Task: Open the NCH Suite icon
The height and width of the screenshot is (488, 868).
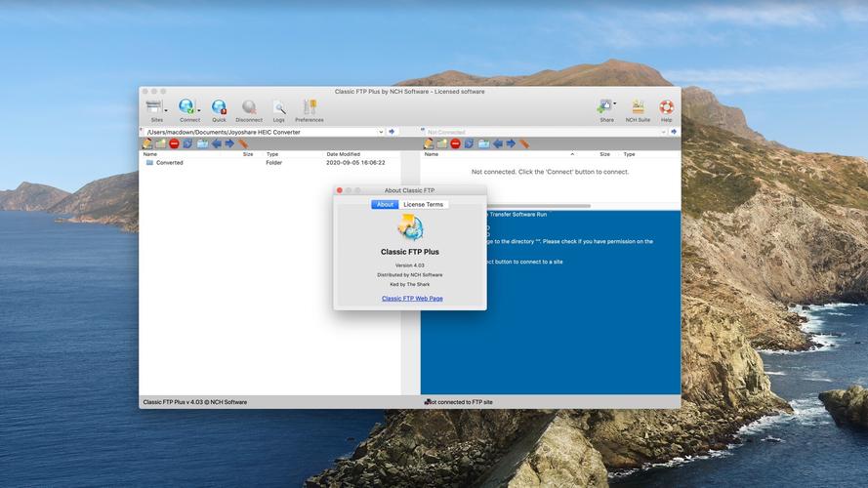Action: (638, 106)
